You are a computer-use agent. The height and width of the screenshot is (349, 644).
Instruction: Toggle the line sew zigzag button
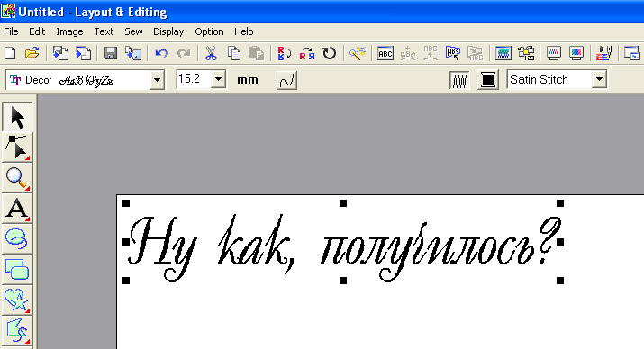pyautogui.click(x=459, y=79)
